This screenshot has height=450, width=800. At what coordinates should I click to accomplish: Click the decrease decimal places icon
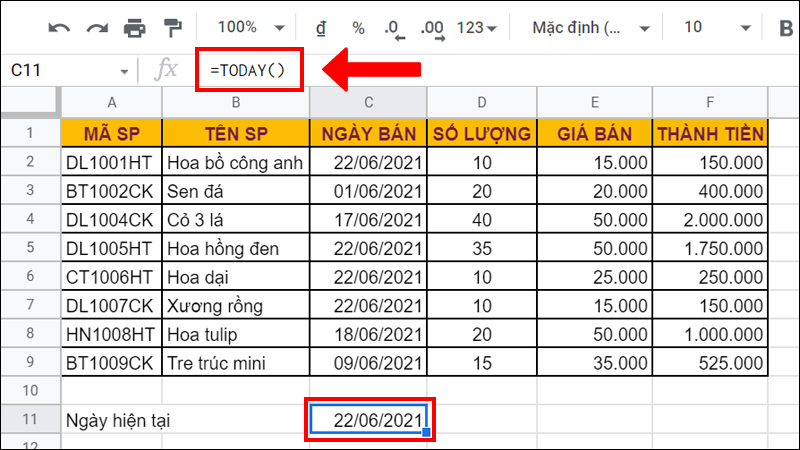[x=393, y=27]
